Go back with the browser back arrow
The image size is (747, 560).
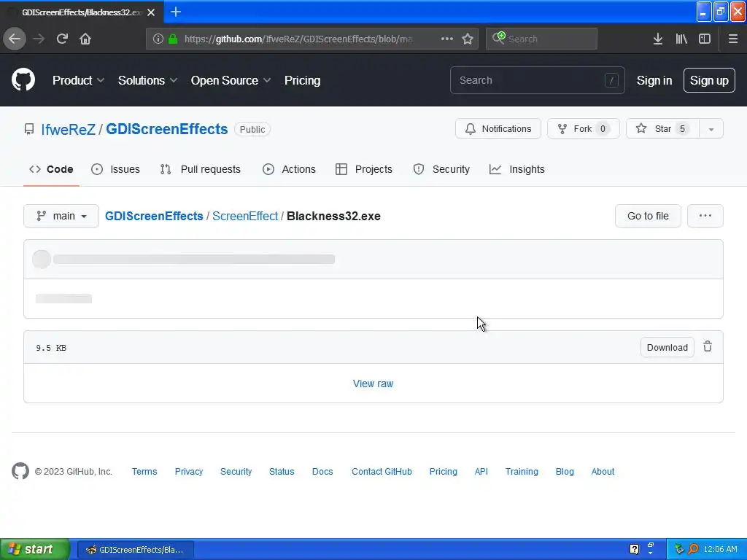(15, 39)
